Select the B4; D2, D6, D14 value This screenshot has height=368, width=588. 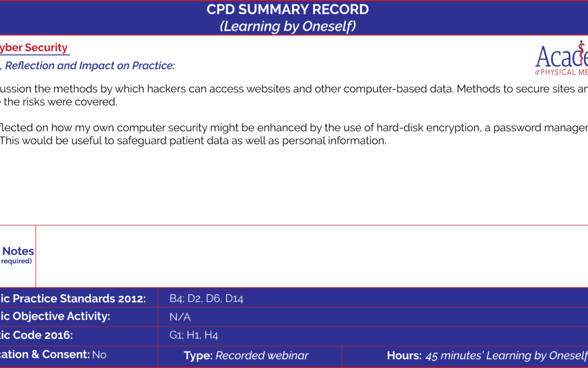[206, 299]
